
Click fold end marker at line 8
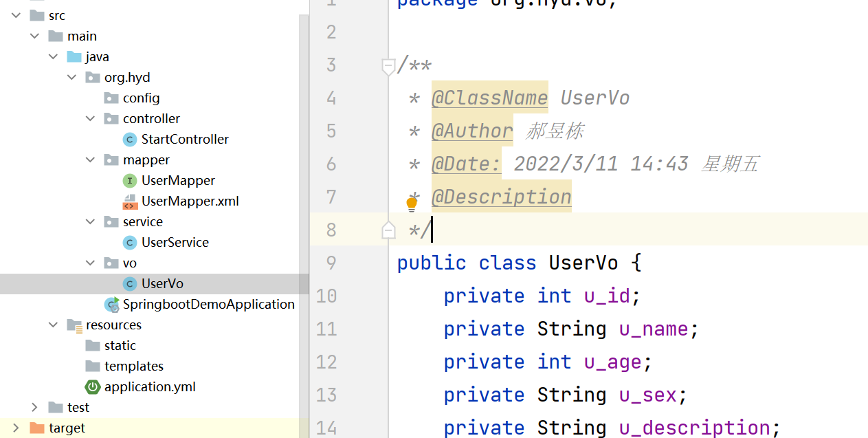coord(388,230)
